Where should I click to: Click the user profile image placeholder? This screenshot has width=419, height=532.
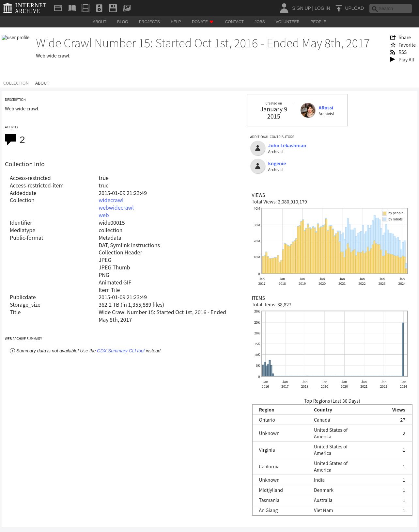click(16, 38)
